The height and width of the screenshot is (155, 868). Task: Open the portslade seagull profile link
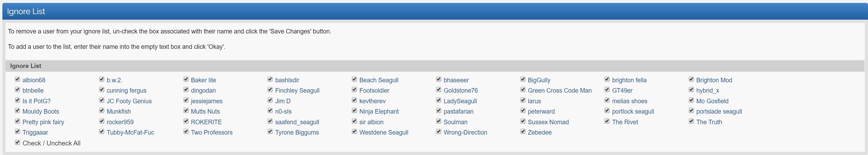719,112
